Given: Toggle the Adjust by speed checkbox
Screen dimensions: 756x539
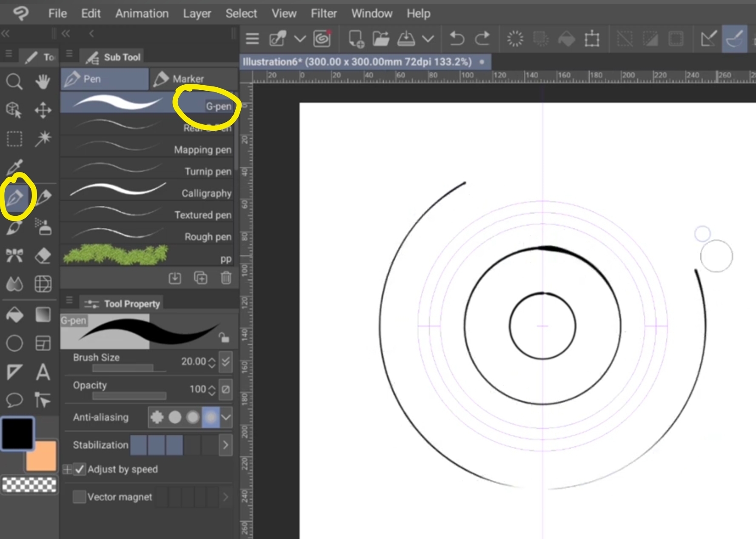Looking at the screenshot, I should pos(80,469).
